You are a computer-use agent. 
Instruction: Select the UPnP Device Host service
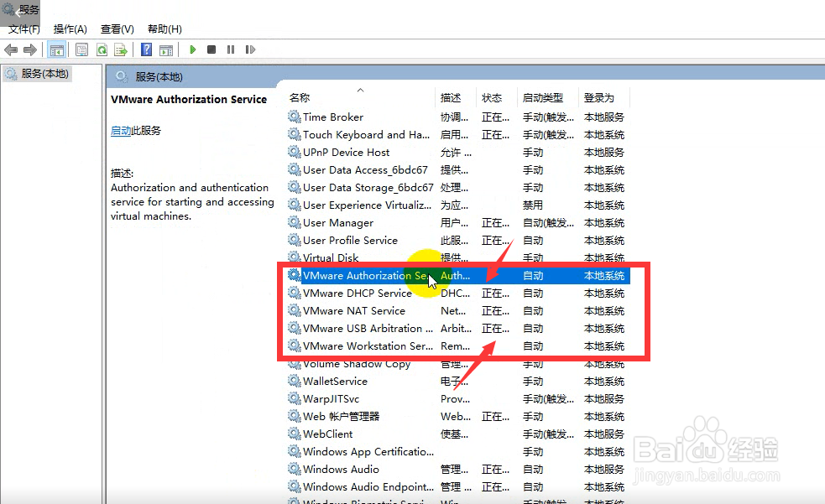457,153
